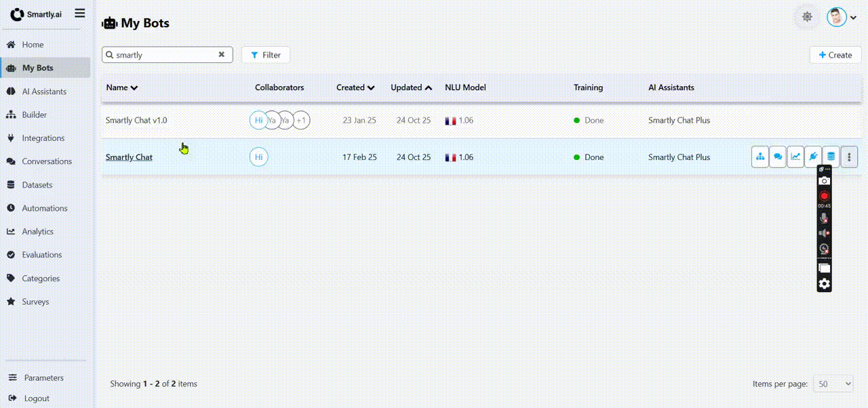
Task: Click the AI Assistants column header
Action: click(671, 87)
